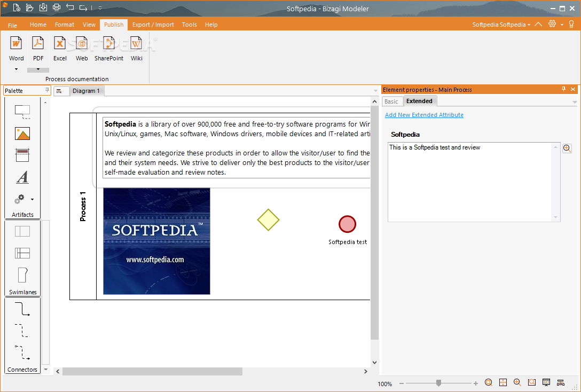Expand the PDF button dropdown arrow

pos(38,69)
